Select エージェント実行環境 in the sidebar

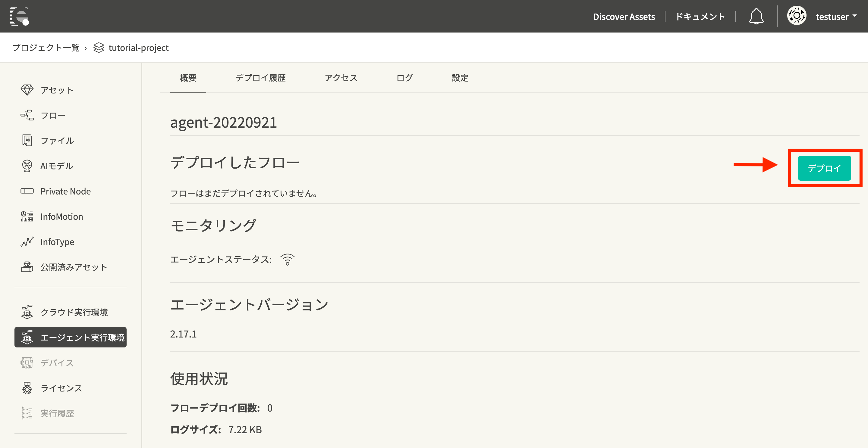71,337
